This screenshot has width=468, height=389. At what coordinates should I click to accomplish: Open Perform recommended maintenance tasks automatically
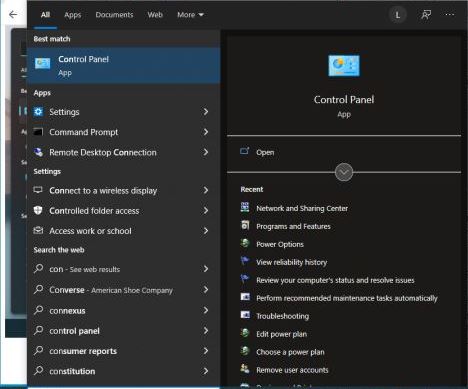click(x=347, y=298)
